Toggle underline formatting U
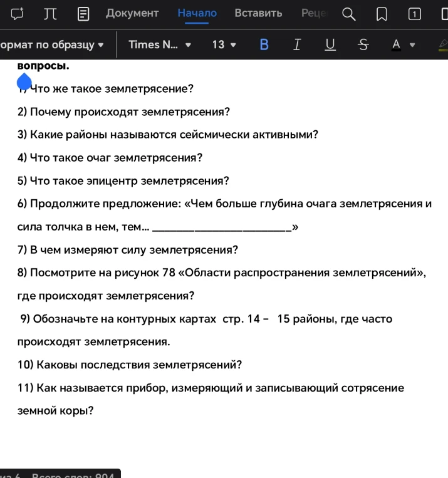Image resolution: width=448 pixels, height=478 pixels. (x=330, y=45)
